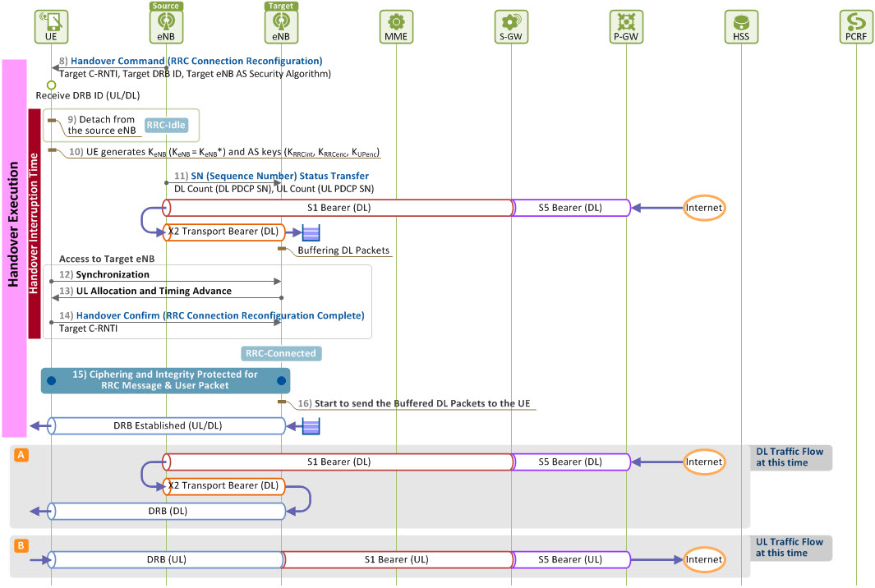Image resolution: width=875 pixels, height=588 pixels.
Task: Click the UE phone icon
Action: coord(51,26)
